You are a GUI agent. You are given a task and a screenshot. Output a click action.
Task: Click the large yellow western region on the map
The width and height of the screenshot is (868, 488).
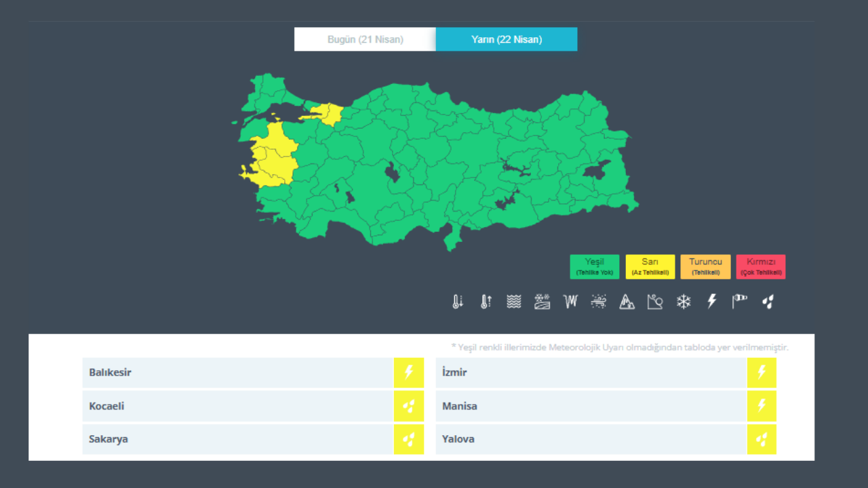pyautogui.click(x=273, y=156)
